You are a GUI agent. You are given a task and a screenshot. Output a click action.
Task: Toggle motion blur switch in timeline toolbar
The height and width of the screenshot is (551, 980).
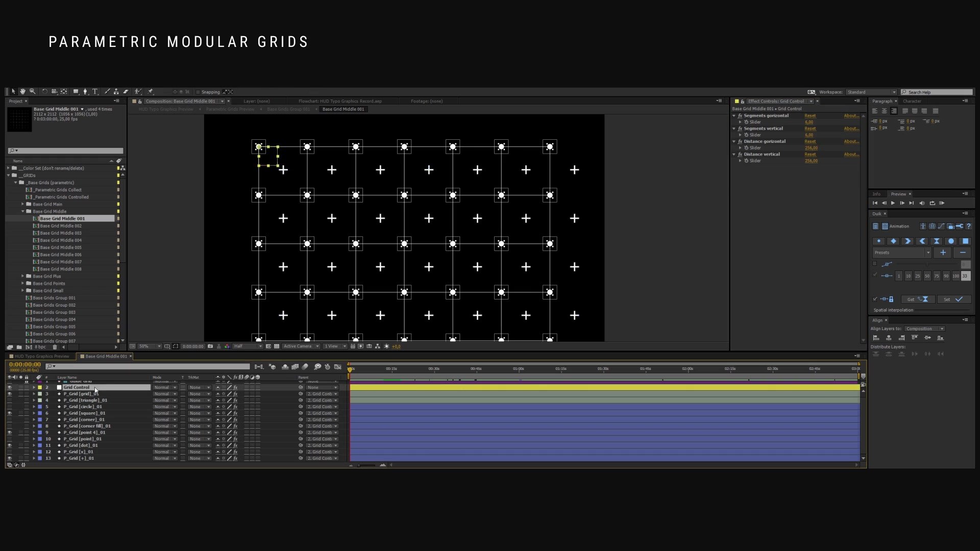[x=305, y=367]
